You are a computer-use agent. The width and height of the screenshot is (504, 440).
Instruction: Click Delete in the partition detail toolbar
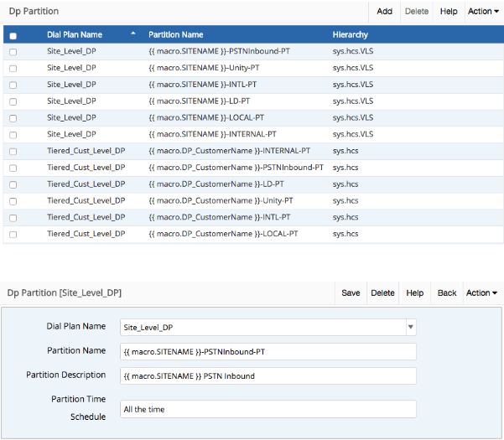tap(382, 293)
